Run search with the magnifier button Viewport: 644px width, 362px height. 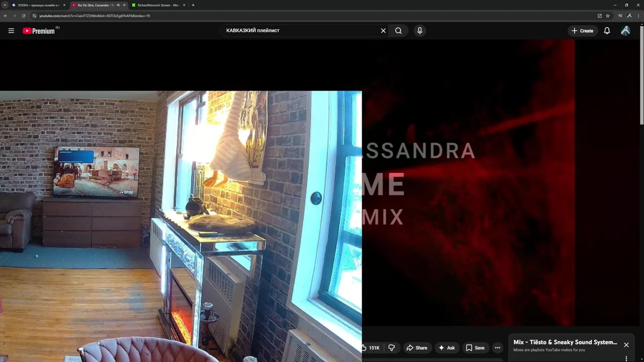(398, 31)
